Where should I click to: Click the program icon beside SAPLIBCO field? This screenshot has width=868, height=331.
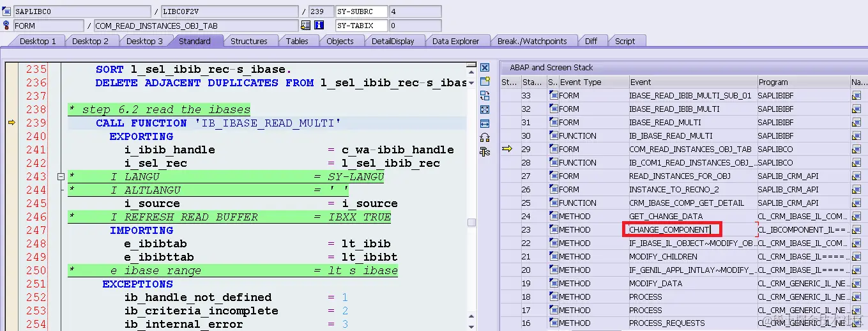point(6,12)
